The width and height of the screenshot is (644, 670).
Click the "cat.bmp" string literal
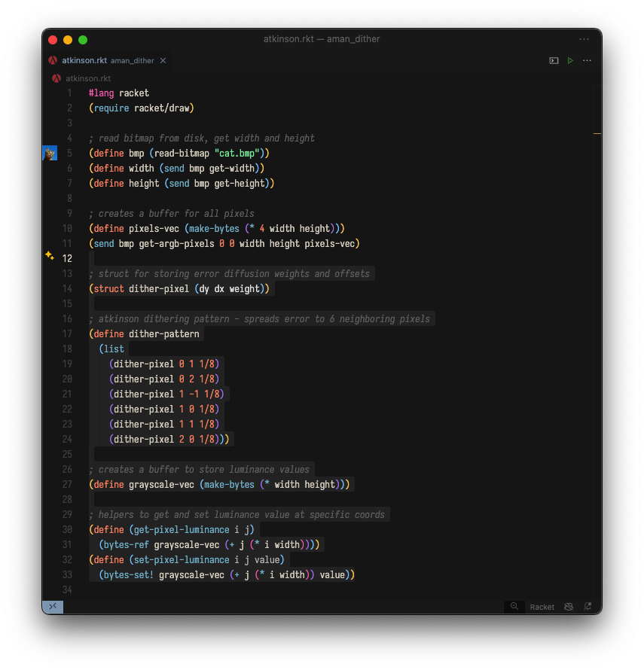pos(239,153)
